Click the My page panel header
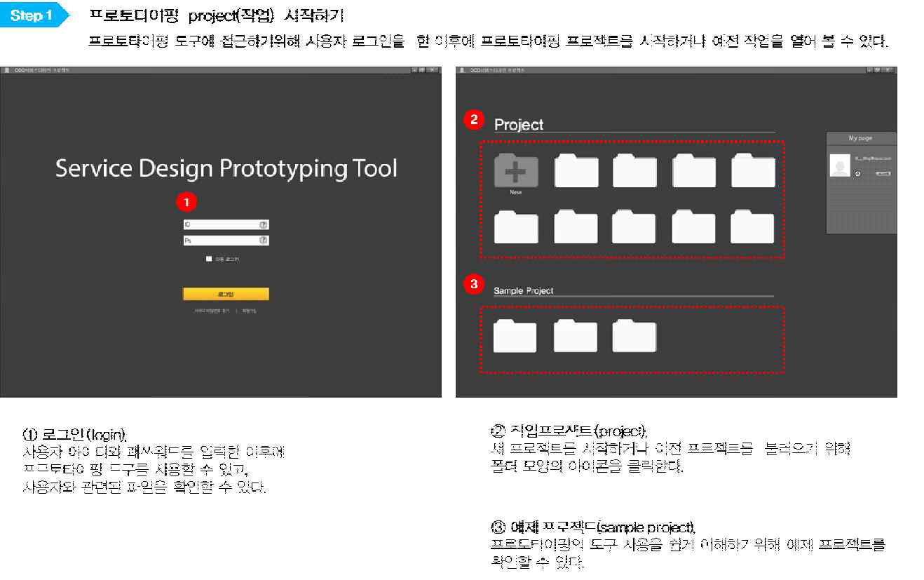 click(861, 138)
